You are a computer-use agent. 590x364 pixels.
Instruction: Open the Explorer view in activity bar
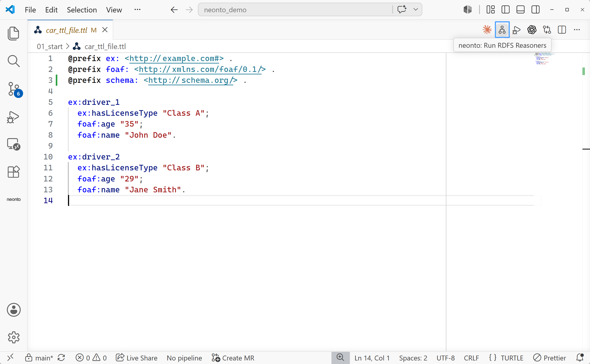coord(14,33)
